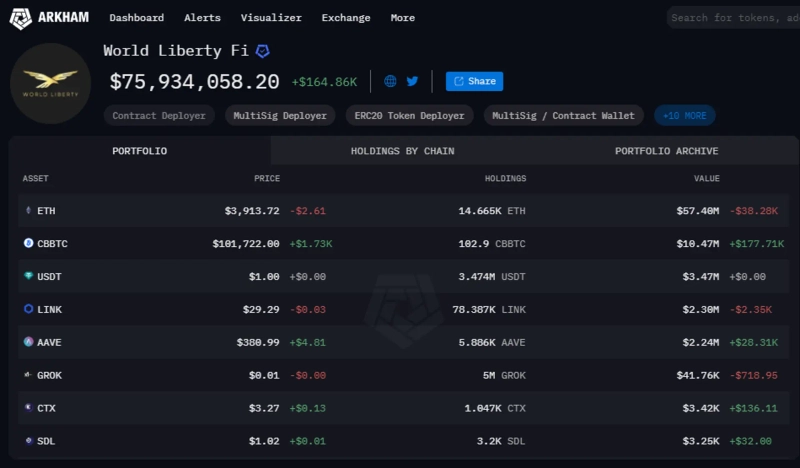The image size is (800, 468).
Task: Switch to Portfolio Archive tab
Action: (666, 151)
